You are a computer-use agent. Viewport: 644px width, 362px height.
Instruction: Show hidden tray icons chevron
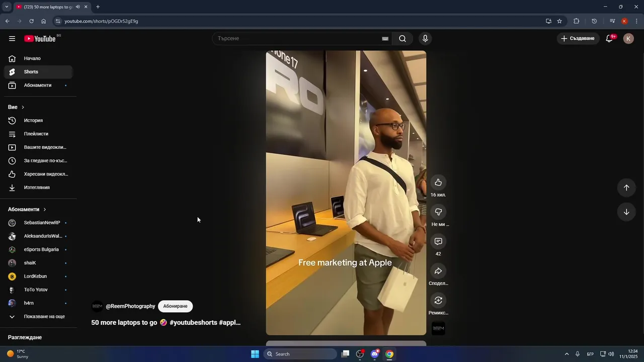pos(567,354)
